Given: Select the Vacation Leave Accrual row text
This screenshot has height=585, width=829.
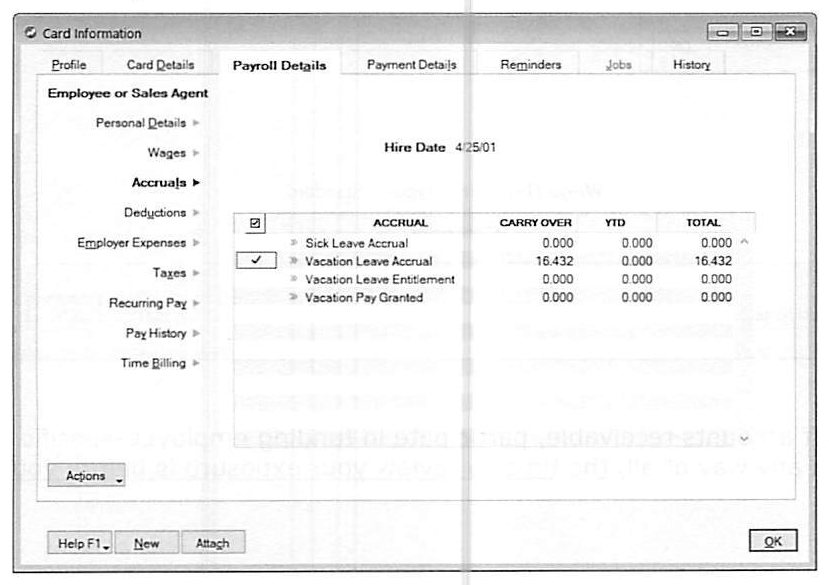Looking at the screenshot, I should [x=369, y=261].
